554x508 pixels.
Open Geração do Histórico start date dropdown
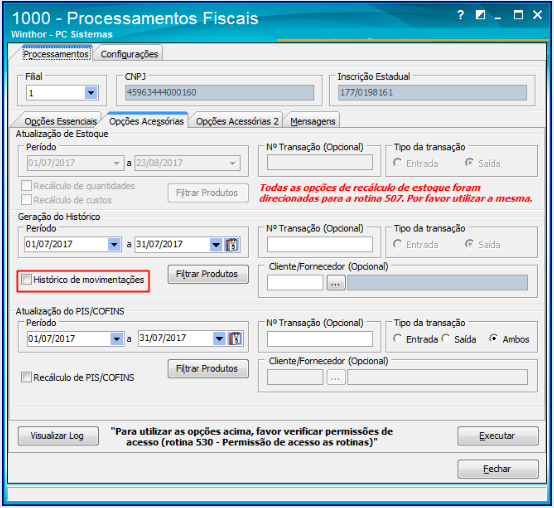pos(114,244)
